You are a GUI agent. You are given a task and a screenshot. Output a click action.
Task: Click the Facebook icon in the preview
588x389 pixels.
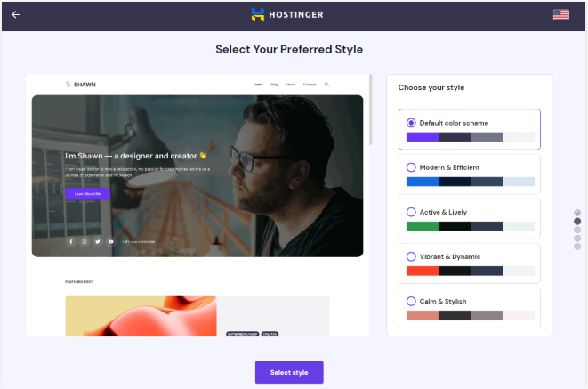[71, 241]
